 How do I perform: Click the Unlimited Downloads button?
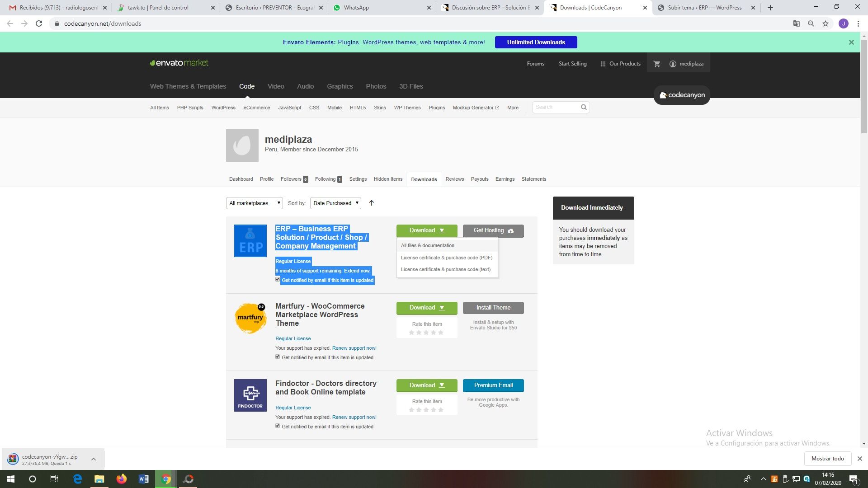click(x=536, y=42)
